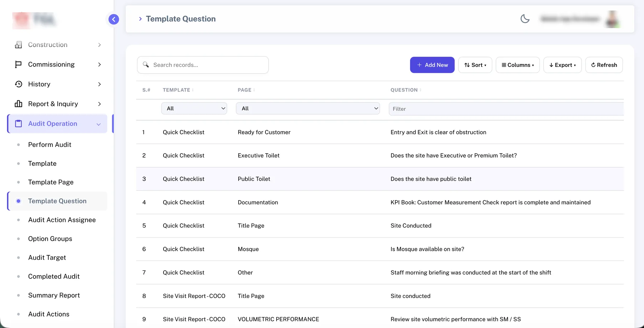This screenshot has height=328, width=644.
Task: Open the Template sidebar item
Action: 42,164
